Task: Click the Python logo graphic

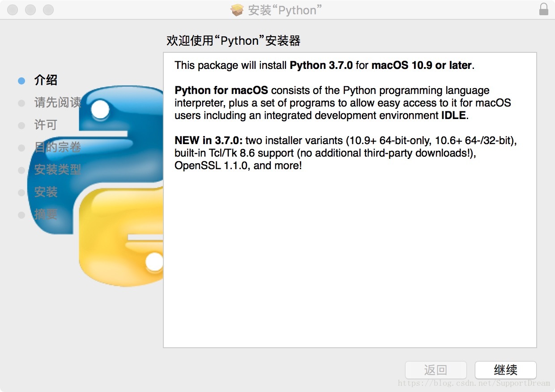Action: pyautogui.click(x=95, y=186)
